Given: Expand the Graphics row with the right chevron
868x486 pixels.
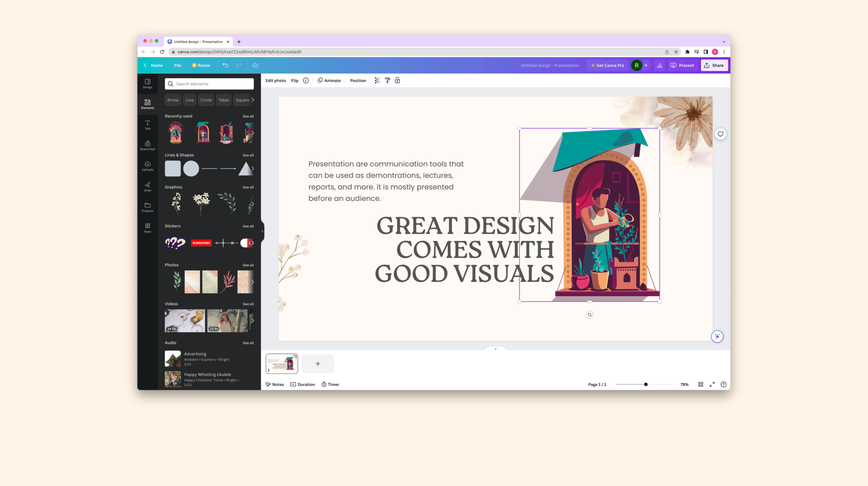Looking at the screenshot, I should 253,203.
